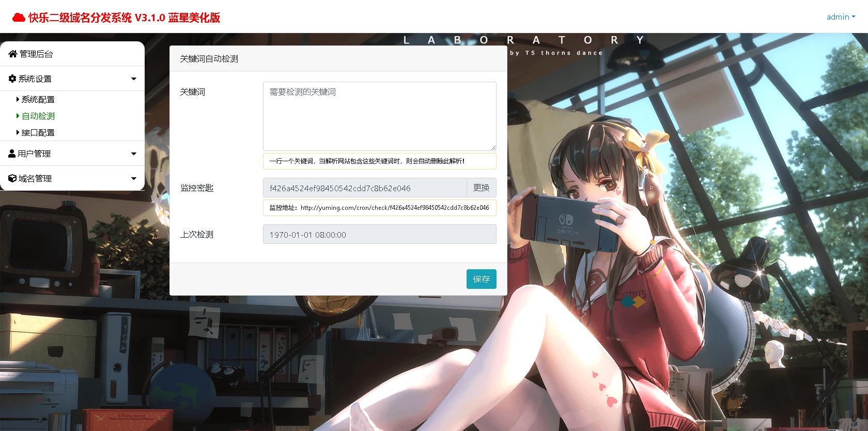The height and width of the screenshot is (431, 868).
Task: Click the user icon beside 用户管理
Action: (12, 153)
